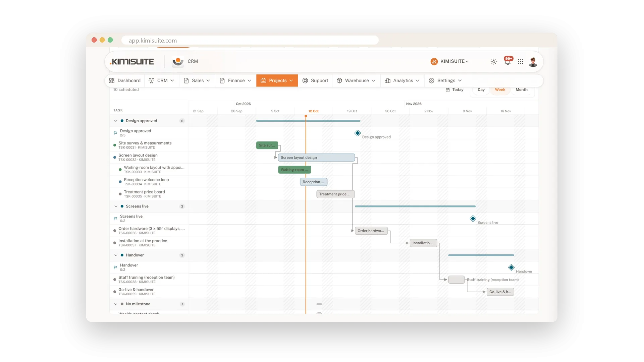This screenshot has width=644, height=362.
Task: Click the Design approved diamond milestone marker
Action: (358, 133)
